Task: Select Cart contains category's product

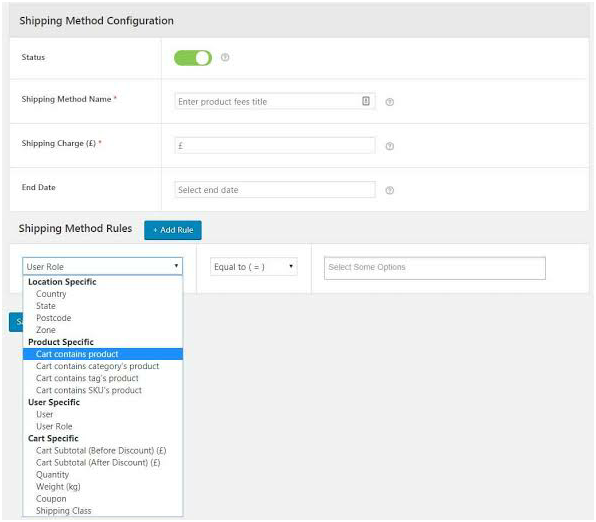Action: coord(103,366)
